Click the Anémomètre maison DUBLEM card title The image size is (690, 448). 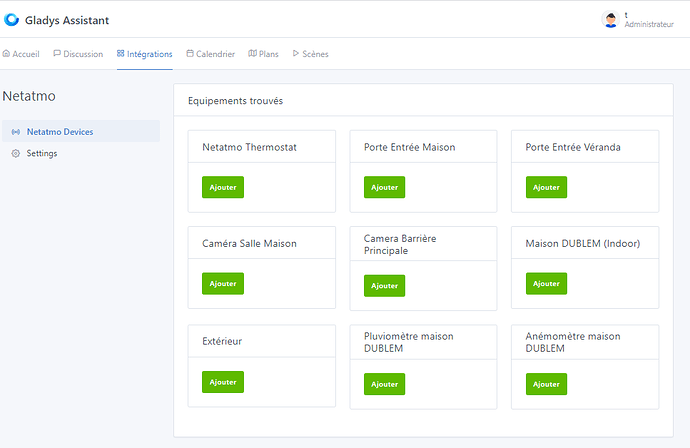point(573,342)
